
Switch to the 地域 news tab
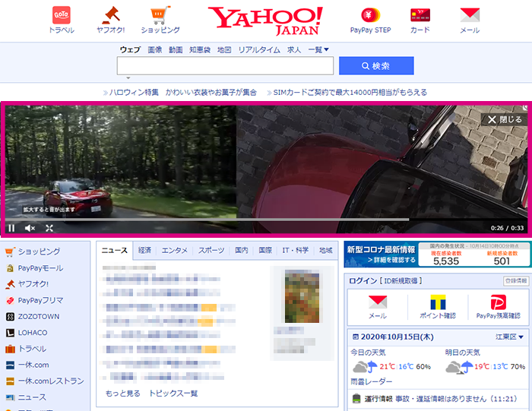click(x=325, y=250)
